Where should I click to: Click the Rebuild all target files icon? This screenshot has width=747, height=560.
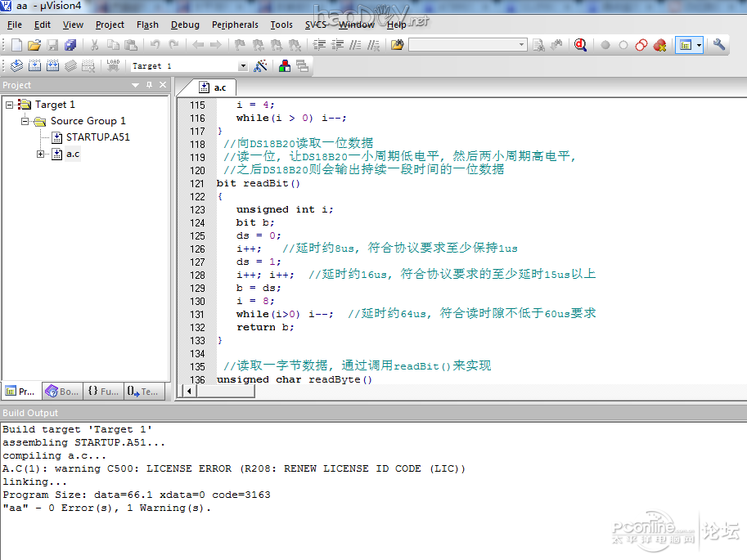pos(52,66)
